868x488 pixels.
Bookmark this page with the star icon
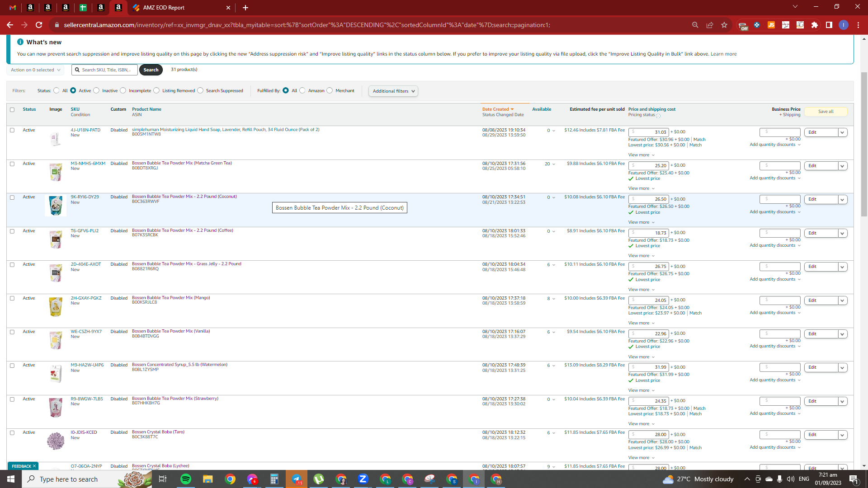point(724,25)
